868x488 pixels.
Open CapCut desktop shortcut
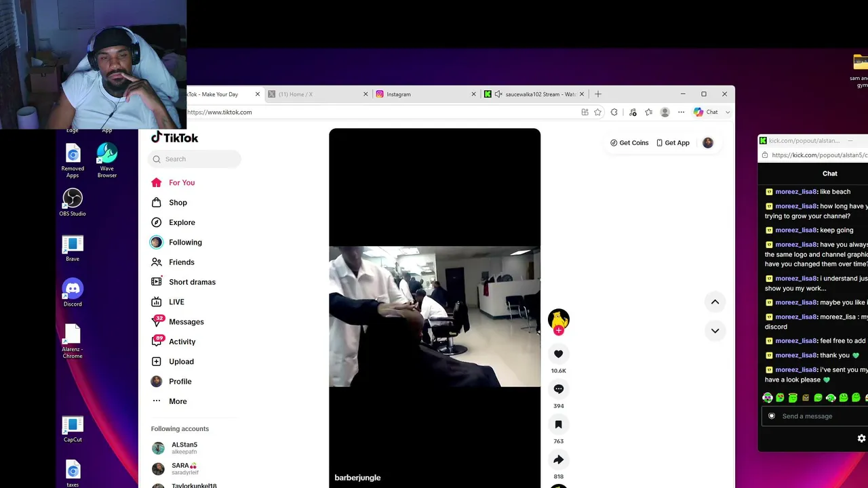pos(73,428)
